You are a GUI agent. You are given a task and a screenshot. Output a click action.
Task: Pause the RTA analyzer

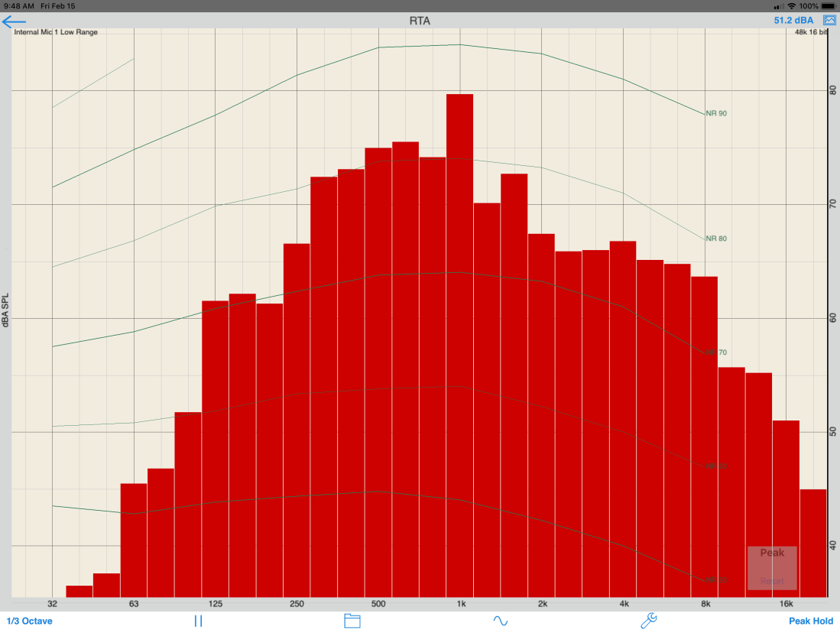pyautogui.click(x=198, y=621)
